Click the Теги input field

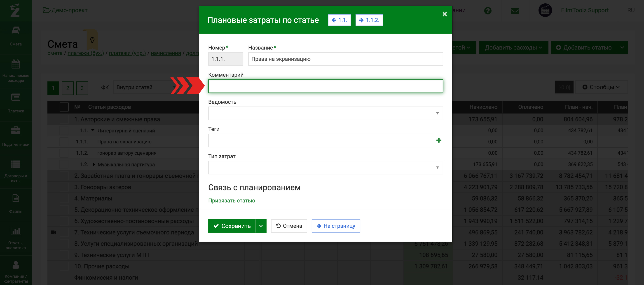[x=320, y=140]
